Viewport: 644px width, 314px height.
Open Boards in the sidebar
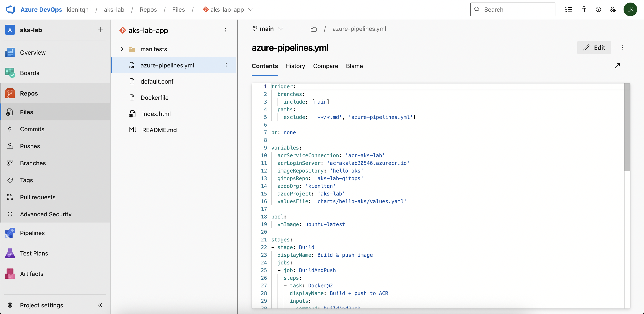[55, 73]
